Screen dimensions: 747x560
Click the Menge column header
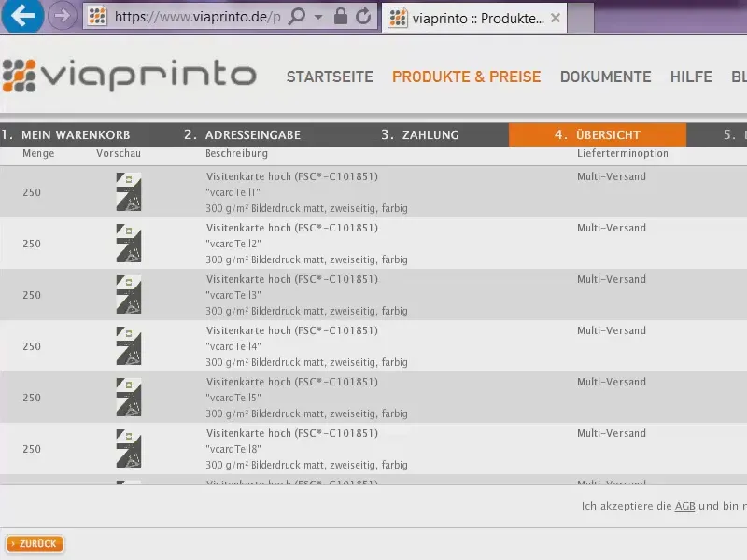coord(38,154)
